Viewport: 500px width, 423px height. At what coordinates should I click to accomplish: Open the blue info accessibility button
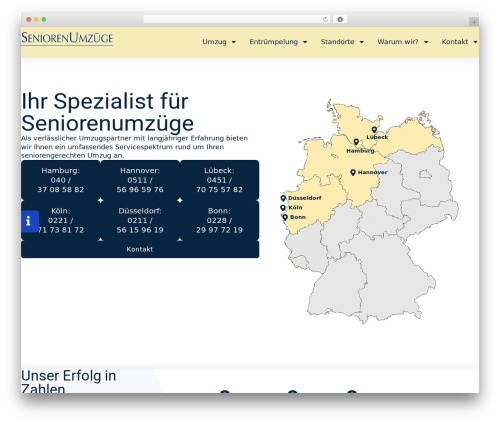(30, 221)
